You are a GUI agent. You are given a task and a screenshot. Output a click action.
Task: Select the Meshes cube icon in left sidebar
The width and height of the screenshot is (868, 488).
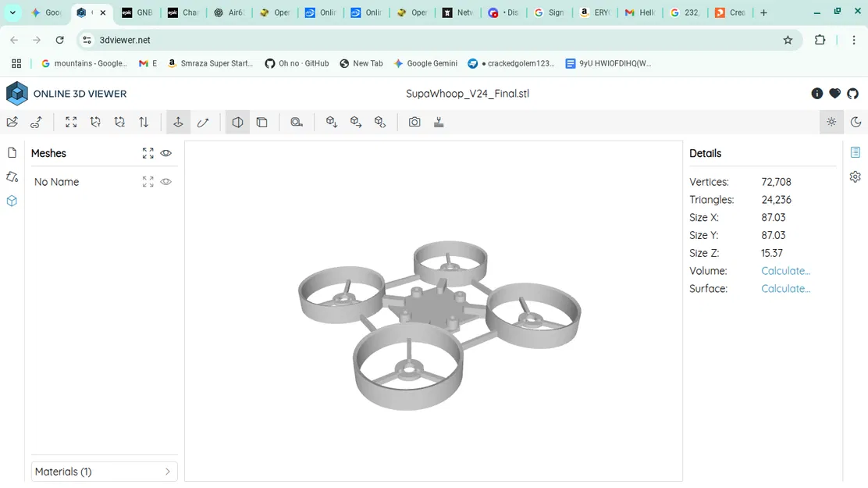(x=12, y=201)
